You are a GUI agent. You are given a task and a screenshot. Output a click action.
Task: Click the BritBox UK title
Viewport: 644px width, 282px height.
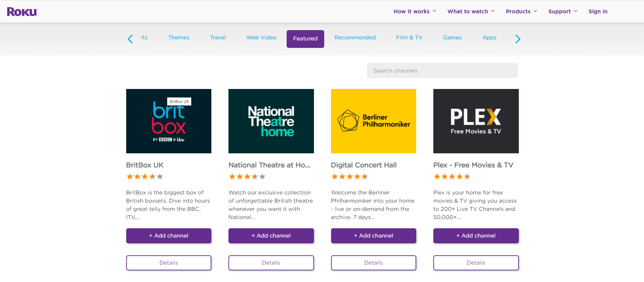click(145, 165)
